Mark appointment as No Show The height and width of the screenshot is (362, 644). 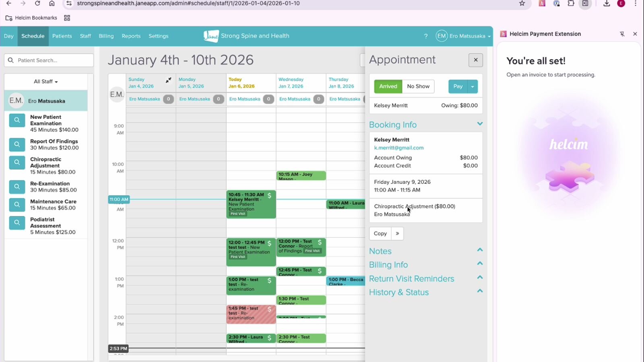[x=418, y=86]
